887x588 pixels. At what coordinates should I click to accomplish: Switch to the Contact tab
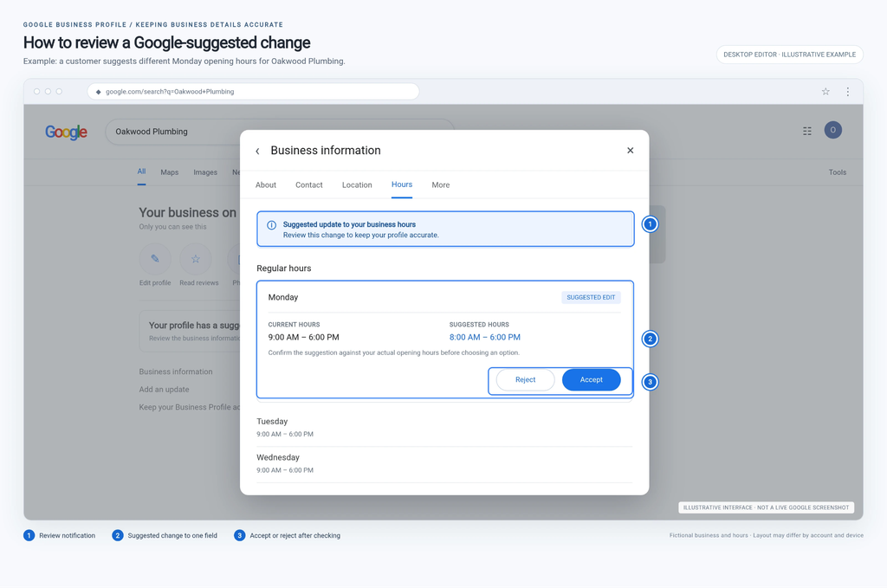click(309, 184)
